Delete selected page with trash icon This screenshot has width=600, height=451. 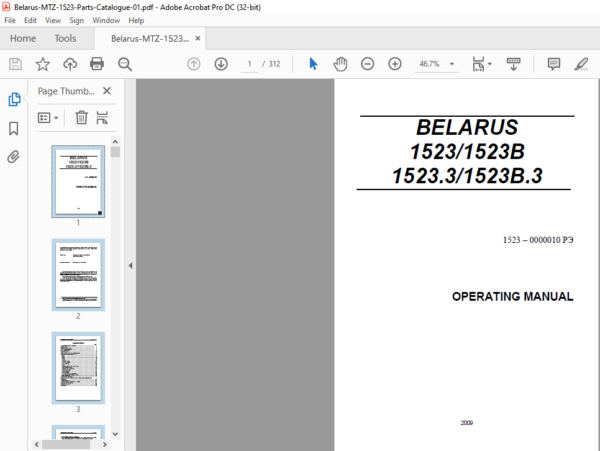[x=81, y=117]
